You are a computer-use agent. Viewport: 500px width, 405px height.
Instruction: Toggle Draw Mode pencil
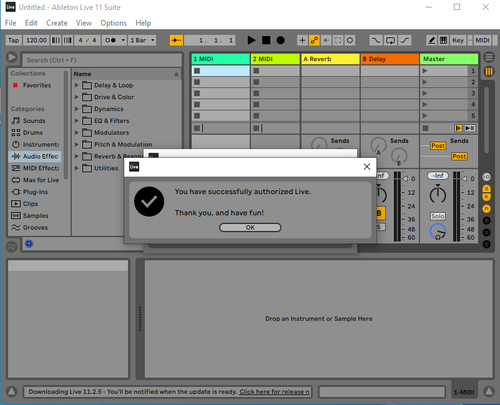[x=431, y=40]
